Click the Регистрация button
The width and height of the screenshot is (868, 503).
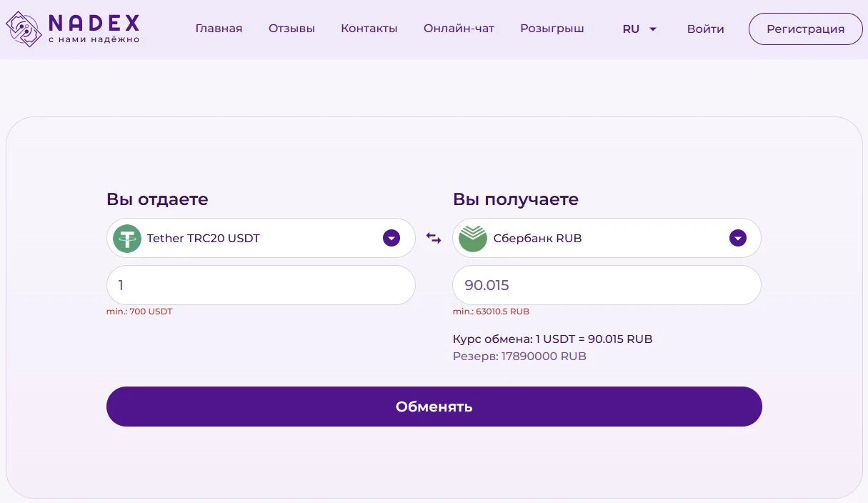(x=806, y=29)
